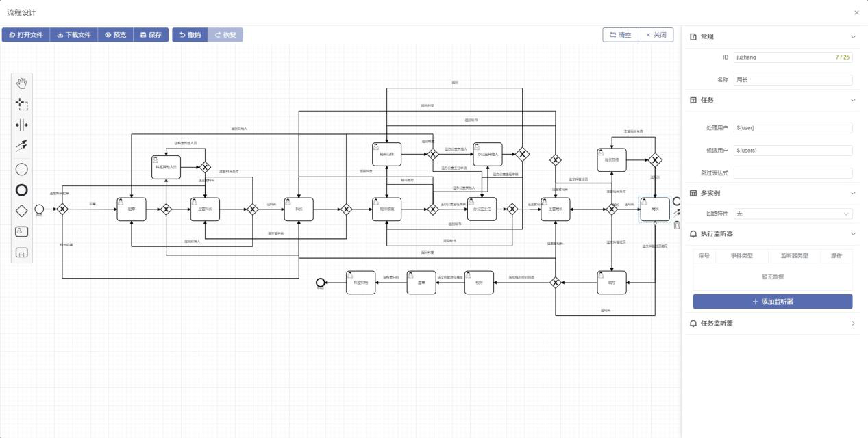This screenshot has height=438, width=868.
Task: Collapse the 多实例 section
Action: tap(853, 193)
